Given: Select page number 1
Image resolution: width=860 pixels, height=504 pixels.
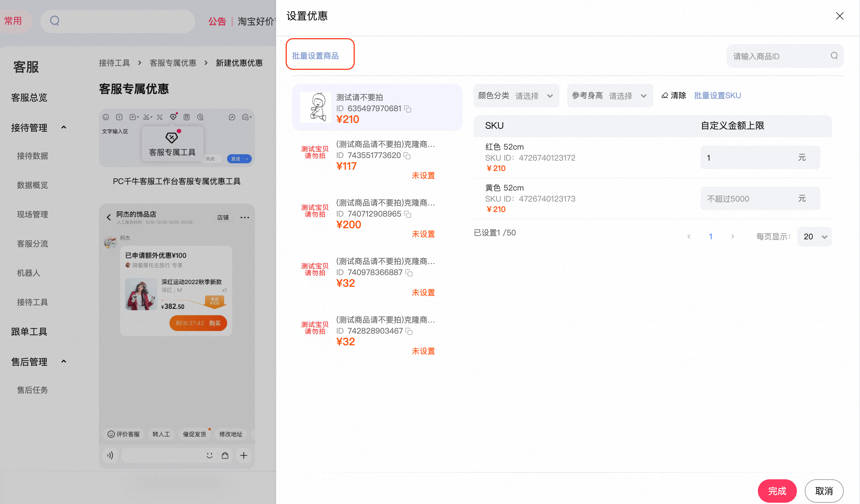Looking at the screenshot, I should [x=710, y=236].
